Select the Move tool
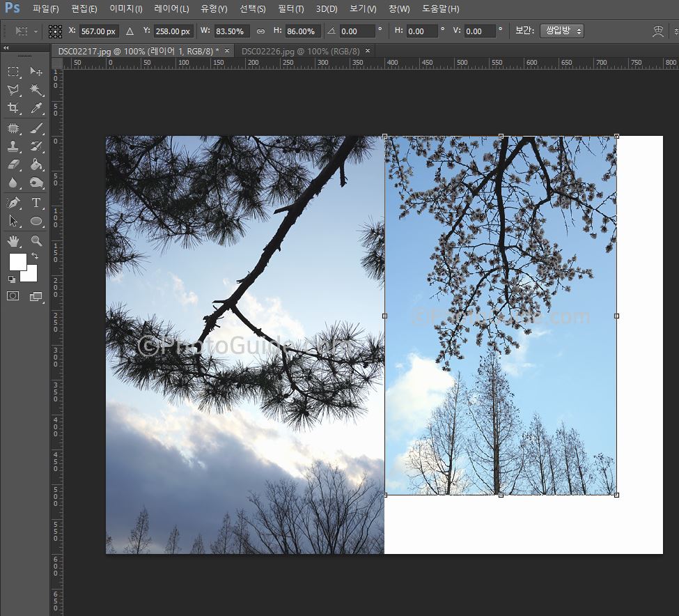The width and height of the screenshot is (679, 616). [36, 71]
